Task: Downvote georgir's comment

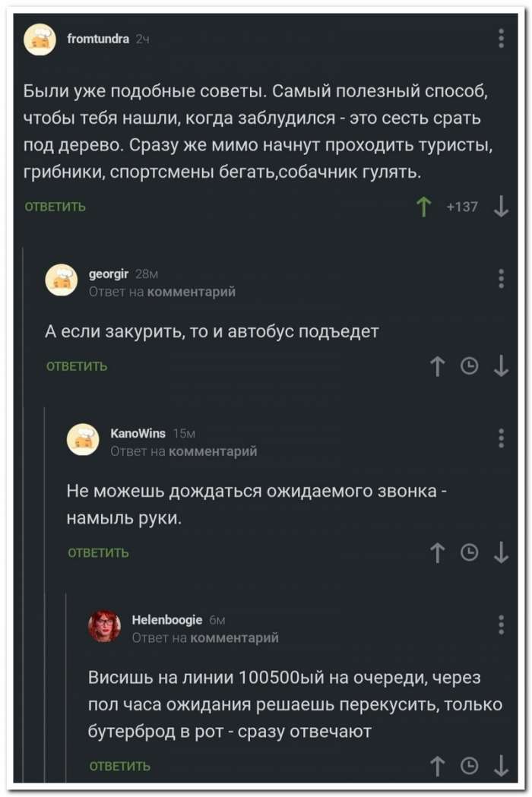Action: click(x=501, y=366)
